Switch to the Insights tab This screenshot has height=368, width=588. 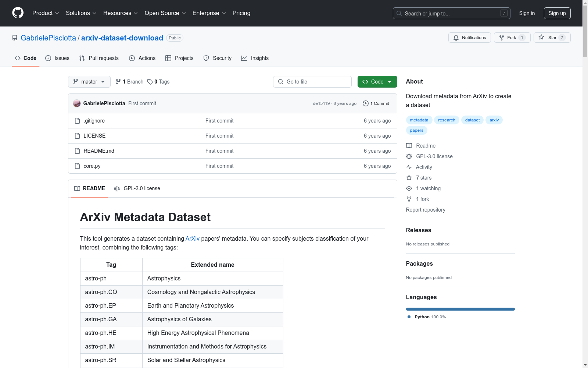(255, 58)
